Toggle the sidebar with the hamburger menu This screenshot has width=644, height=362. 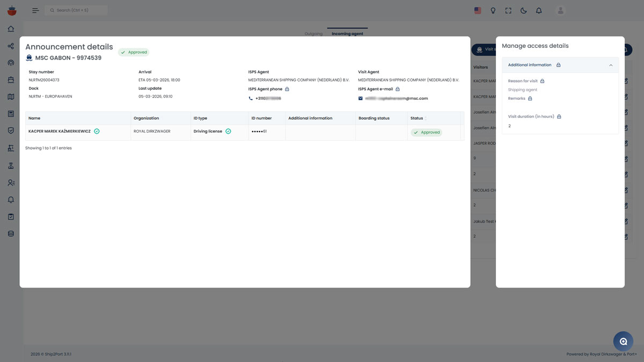(x=35, y=11)
